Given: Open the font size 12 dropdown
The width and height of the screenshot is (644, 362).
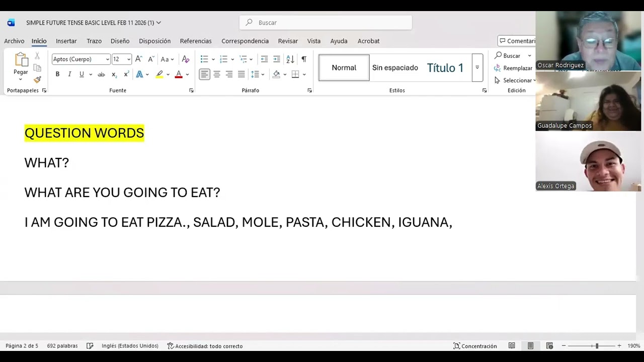Looking at the screenshot, I should click(x=129, y=59).
